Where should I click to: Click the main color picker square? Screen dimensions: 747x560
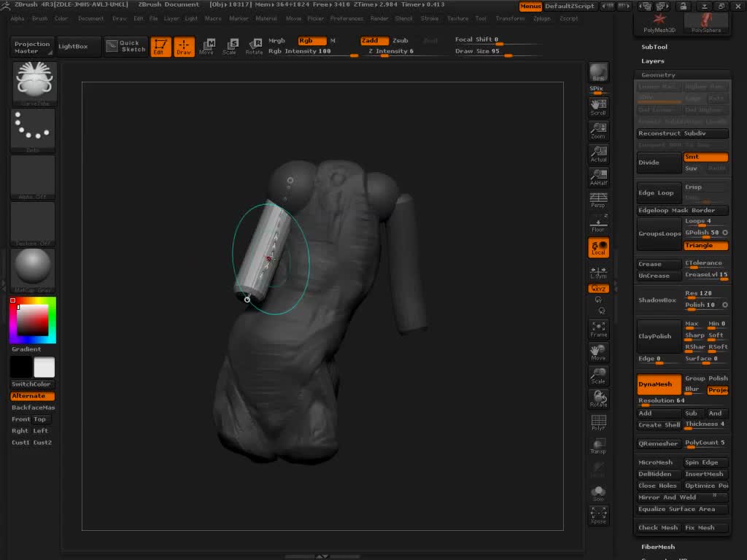pyautogui.click(x=33, y=320)
